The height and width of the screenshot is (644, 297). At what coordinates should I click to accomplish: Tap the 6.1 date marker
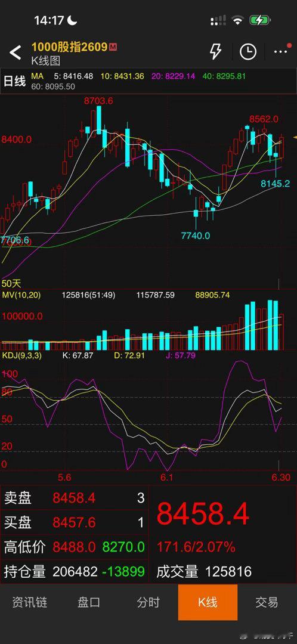click(166, 477)
